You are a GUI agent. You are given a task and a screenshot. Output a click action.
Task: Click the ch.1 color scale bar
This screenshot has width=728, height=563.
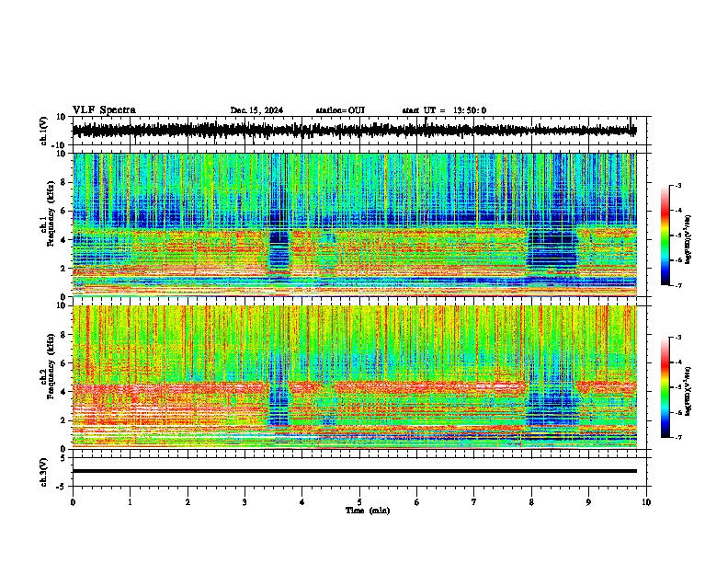tap(665, 236)
